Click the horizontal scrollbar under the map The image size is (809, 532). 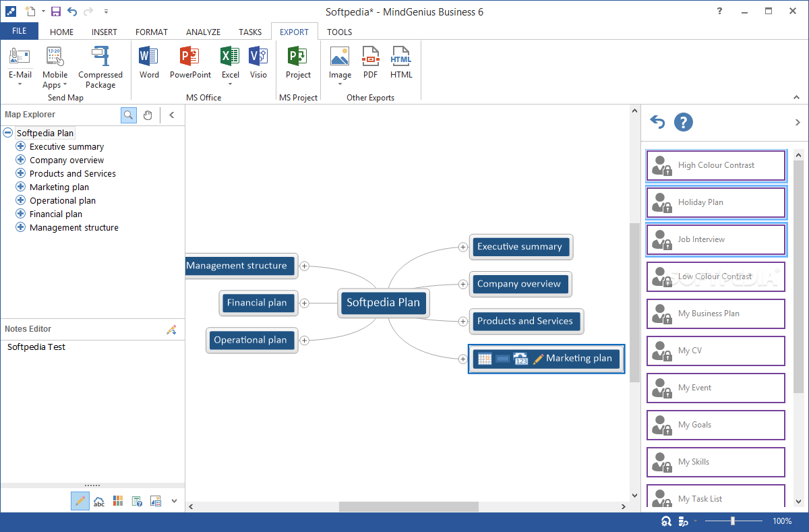tap(409, 506)
